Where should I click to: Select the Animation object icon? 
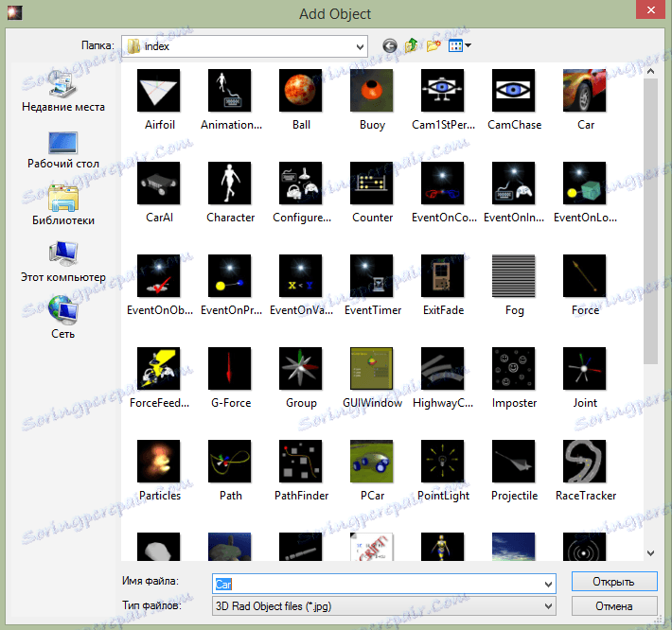(229, 91)
